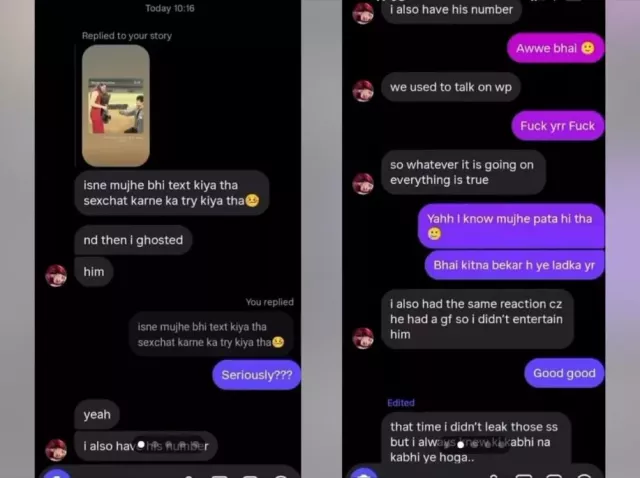The width and height of the screenshot is (640, 478).
Task: Tap avatar next to 'we used to talk on wp'
Action: [363, 91]
